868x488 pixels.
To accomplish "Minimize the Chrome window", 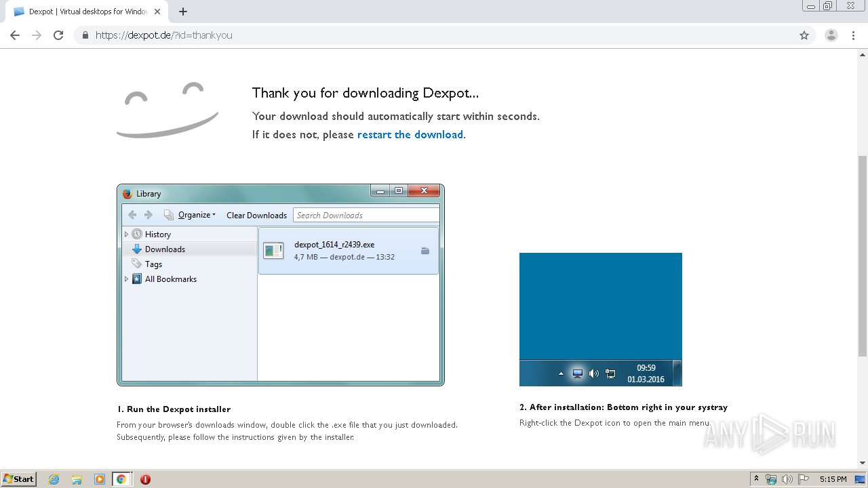I will click(811, 6).
